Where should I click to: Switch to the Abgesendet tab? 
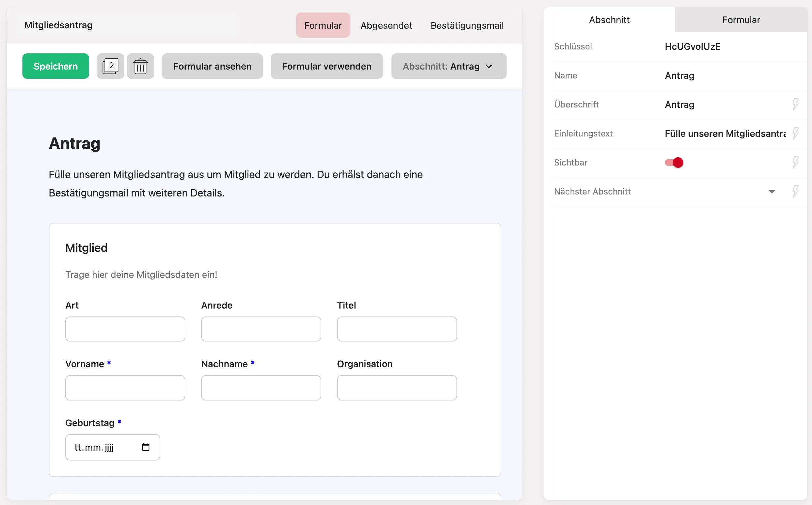386,25
